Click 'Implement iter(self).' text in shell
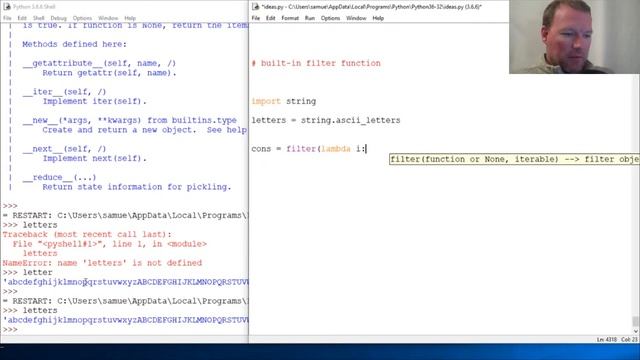Screen dimensions: 640x360 click(x=94, y=101)
